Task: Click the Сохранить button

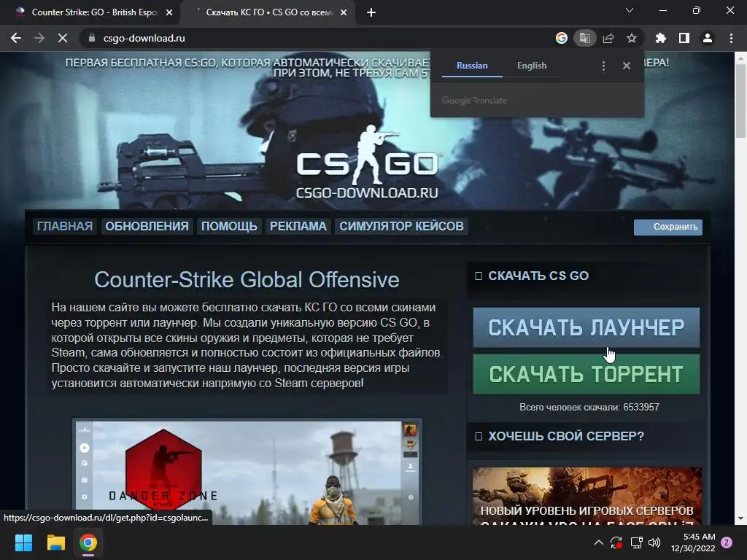Action: (668, 227)
